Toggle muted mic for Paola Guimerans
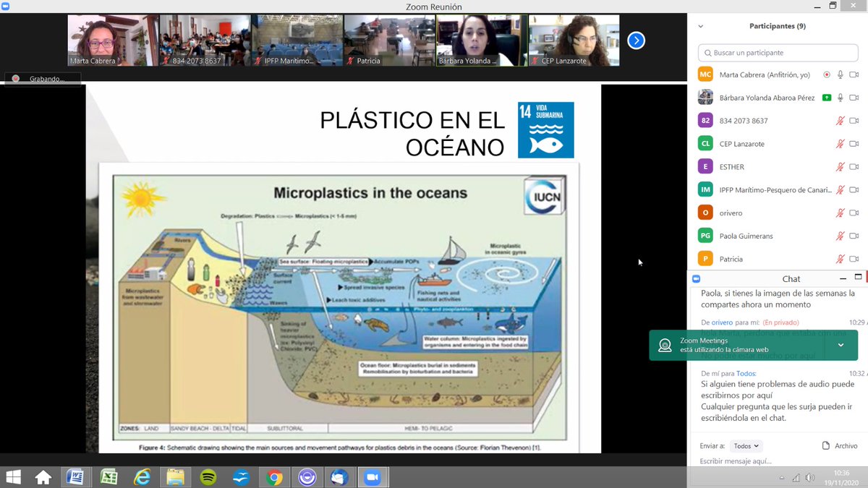 pos(840,236)
